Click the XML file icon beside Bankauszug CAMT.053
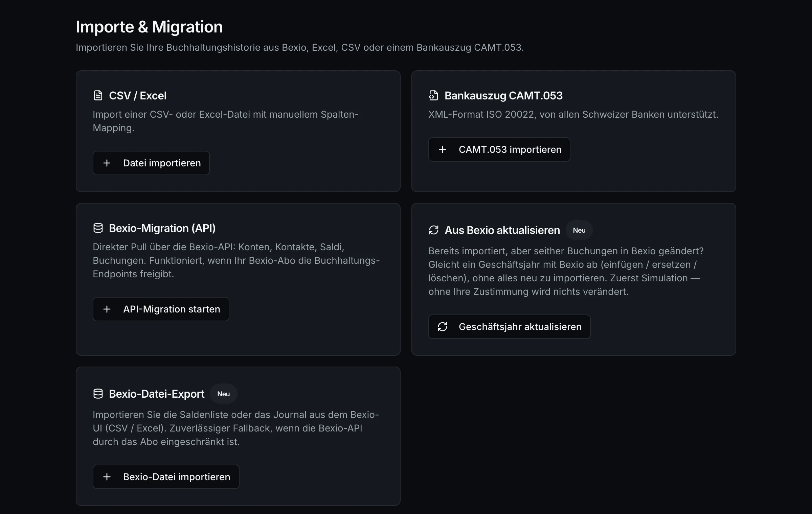Screen dimensions: 812x514 pos(433,96)
